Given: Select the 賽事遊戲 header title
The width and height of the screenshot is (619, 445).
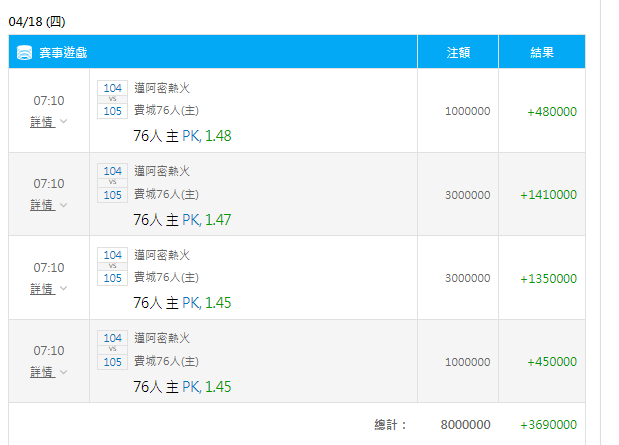Looking at the screenshot, I should tap(63, 53).
